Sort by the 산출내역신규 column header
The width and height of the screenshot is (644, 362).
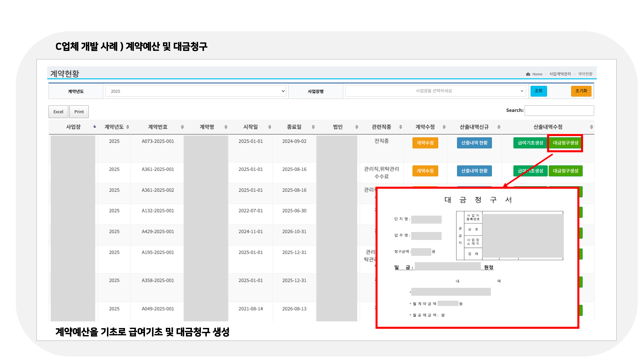474,127
